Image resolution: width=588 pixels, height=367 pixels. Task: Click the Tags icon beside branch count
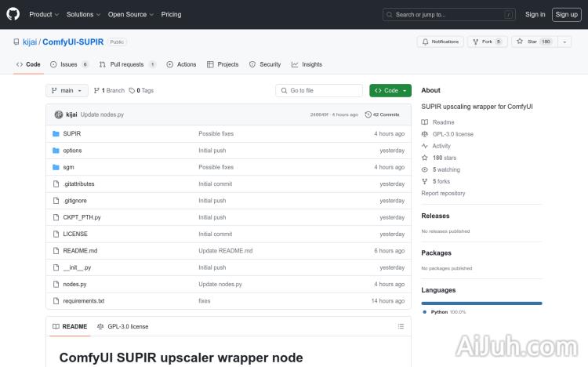(x=132, y=91)
